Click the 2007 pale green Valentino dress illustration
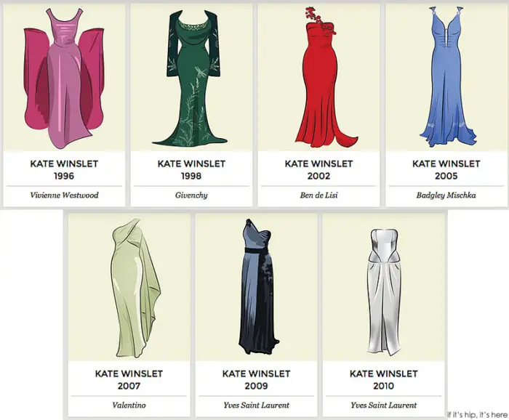Image resolution: width=509 pixels, height=420 pixels. click(136, 288)
